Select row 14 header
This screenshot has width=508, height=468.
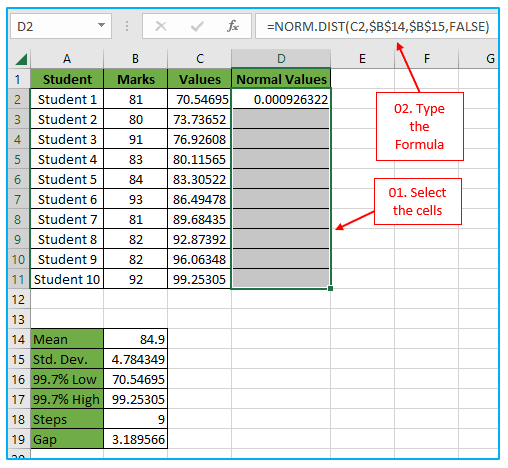19,339
